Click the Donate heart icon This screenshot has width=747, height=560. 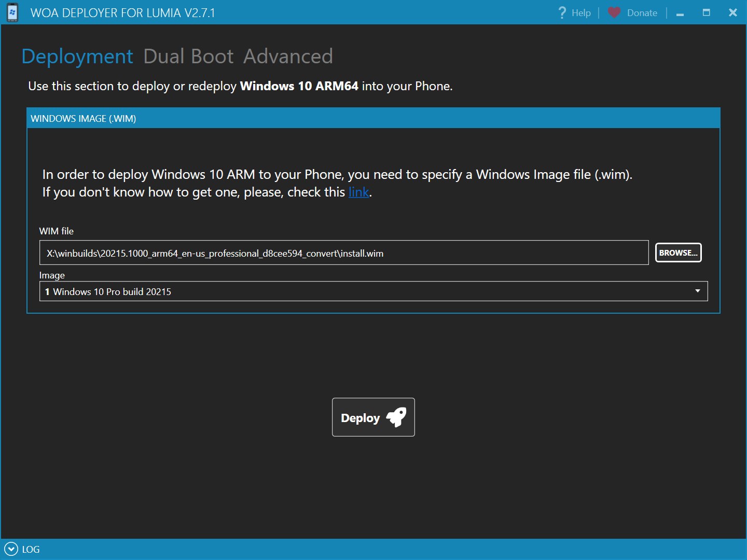(x=614, y=12)
